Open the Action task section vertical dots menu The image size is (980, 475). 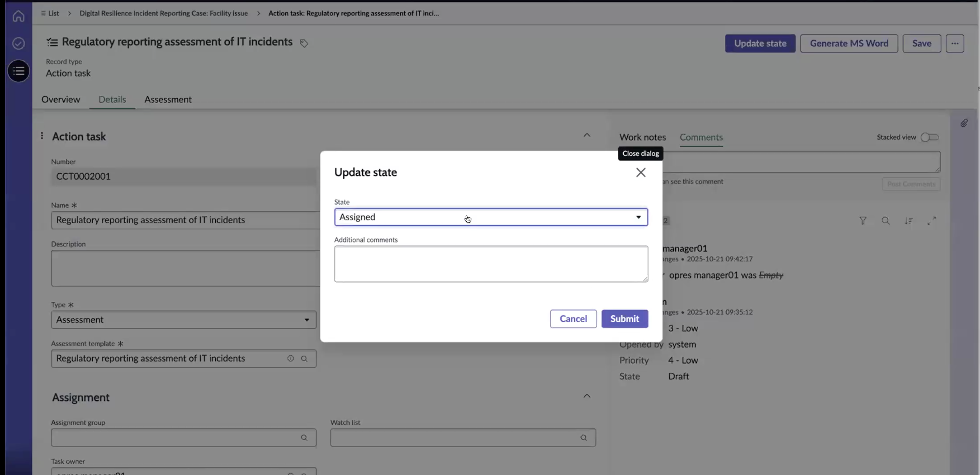[x=42, y=136]
